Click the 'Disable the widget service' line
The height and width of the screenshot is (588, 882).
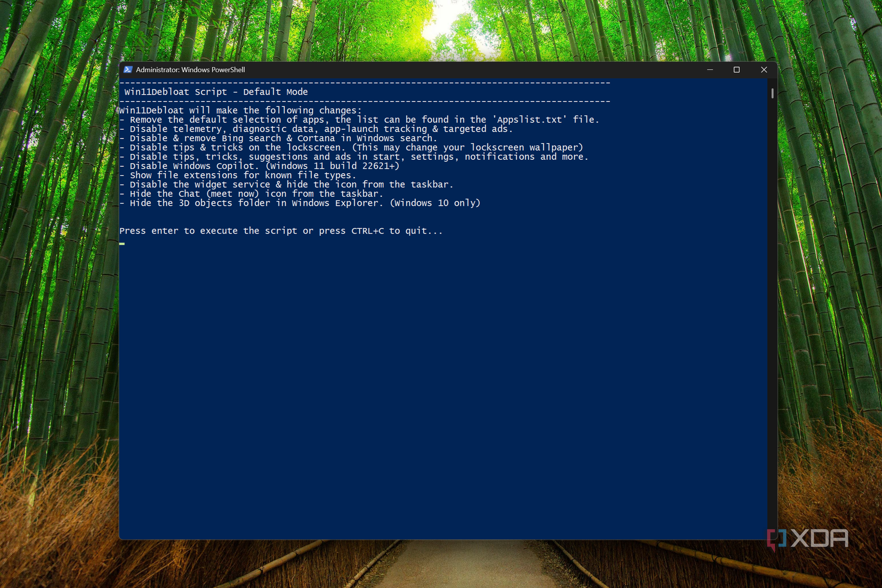286,184
